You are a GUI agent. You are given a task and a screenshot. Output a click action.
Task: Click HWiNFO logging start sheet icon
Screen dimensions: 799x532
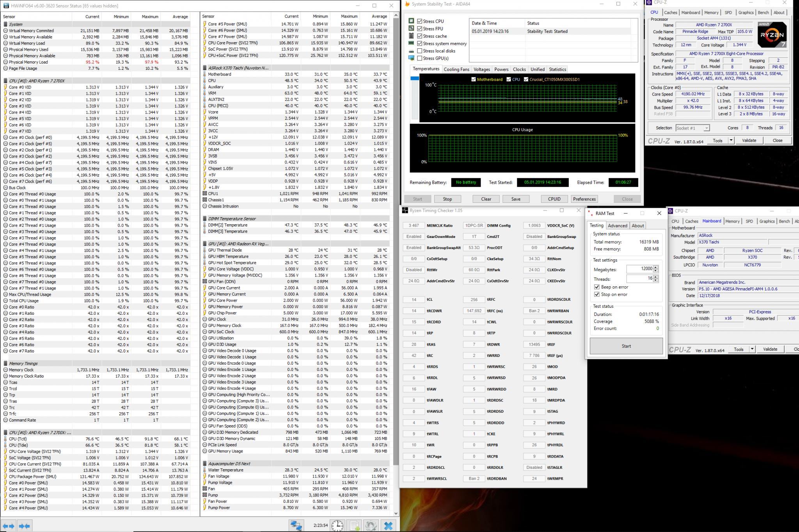click(x=354, y=525)
